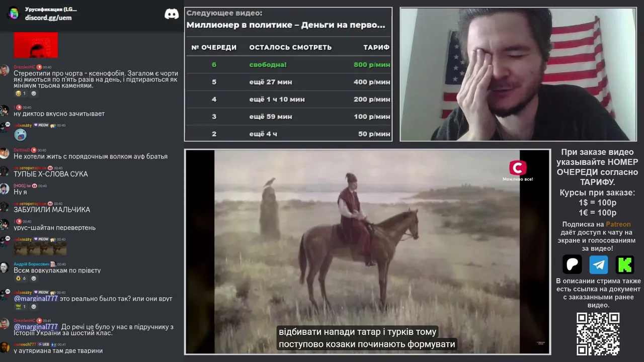The height and width of the screenshot is (362, 644).
Task: Open the Patreon icon under the subscription text
Action: (572, 264)
